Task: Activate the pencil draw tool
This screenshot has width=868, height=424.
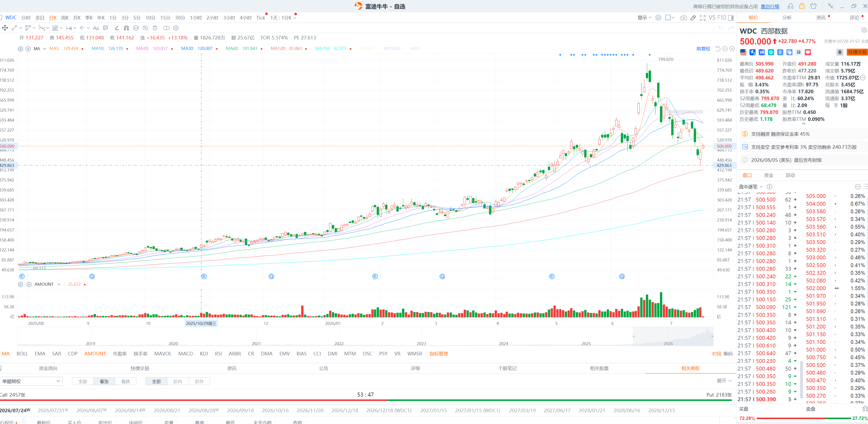Action: click(x=693, y=18)
